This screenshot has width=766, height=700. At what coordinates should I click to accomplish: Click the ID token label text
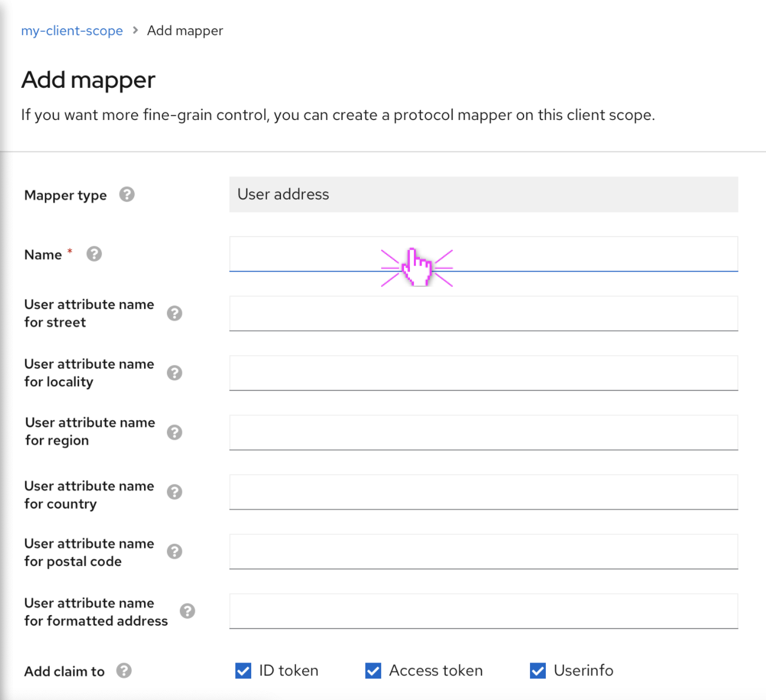(289, 671)
